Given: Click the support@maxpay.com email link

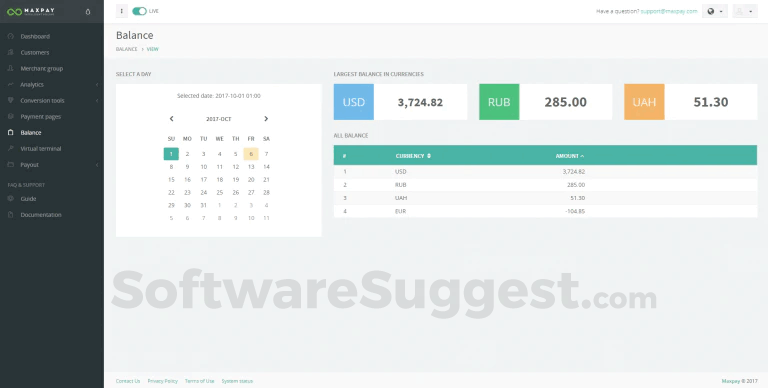Looking at the screenshot, I should pyautogui.click(x=669, y=11).
